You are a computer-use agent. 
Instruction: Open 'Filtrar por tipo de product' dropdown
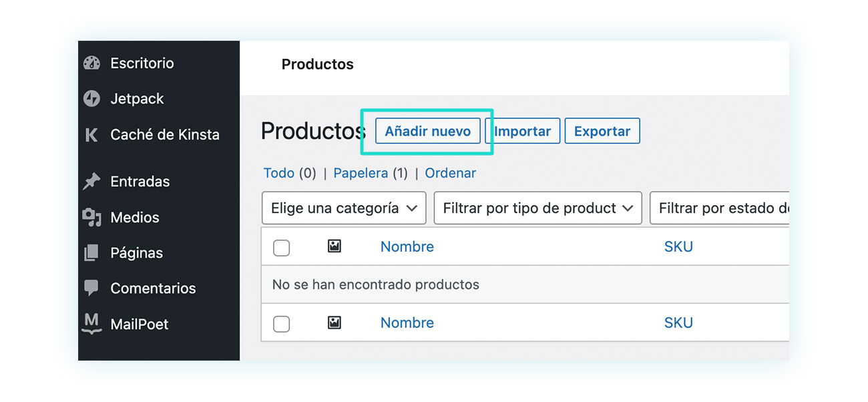(537, 208)
